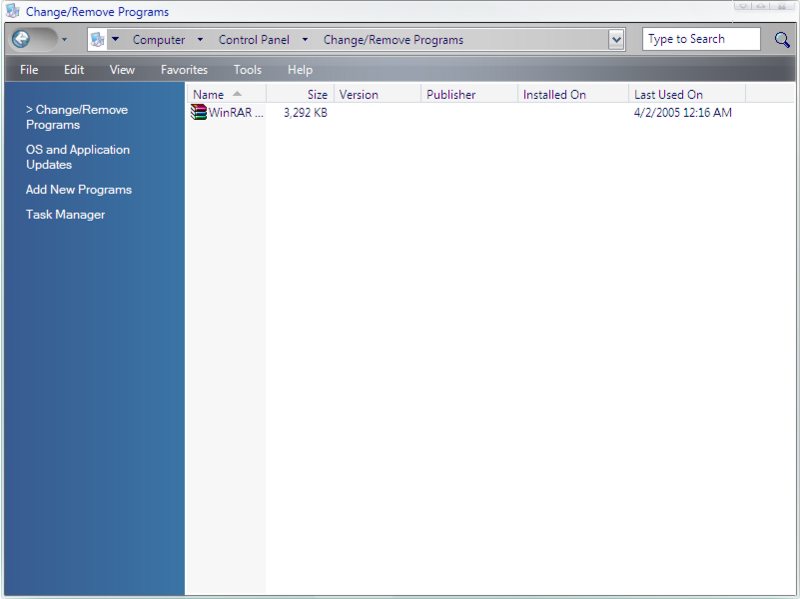Sort by Version column header

[x=378, y=94]
